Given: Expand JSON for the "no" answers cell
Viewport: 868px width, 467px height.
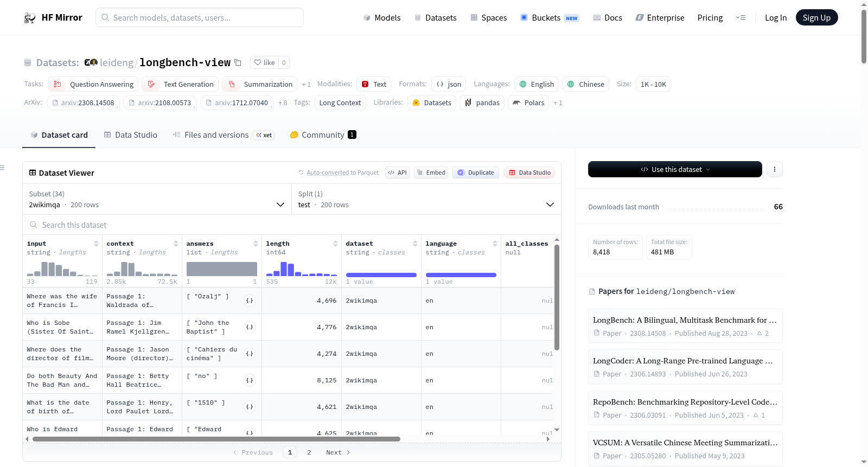Looking at the screenshot, I should coord(250,380).
